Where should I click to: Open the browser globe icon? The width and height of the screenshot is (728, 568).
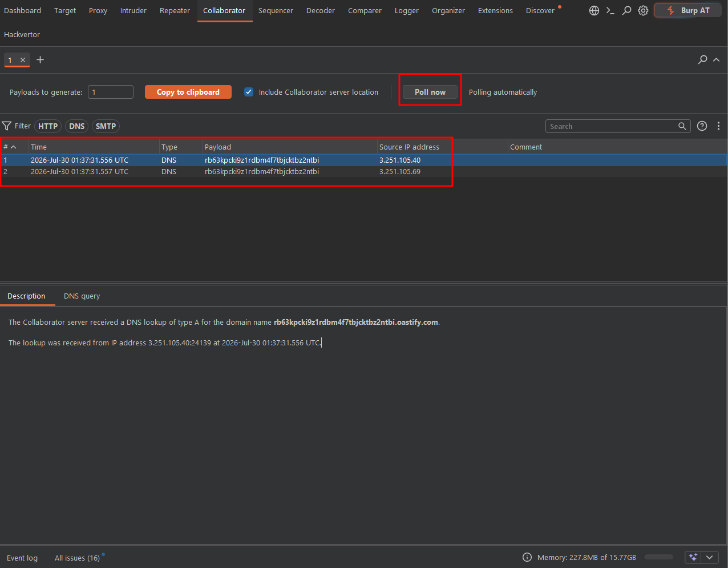[x=594, y=11]
